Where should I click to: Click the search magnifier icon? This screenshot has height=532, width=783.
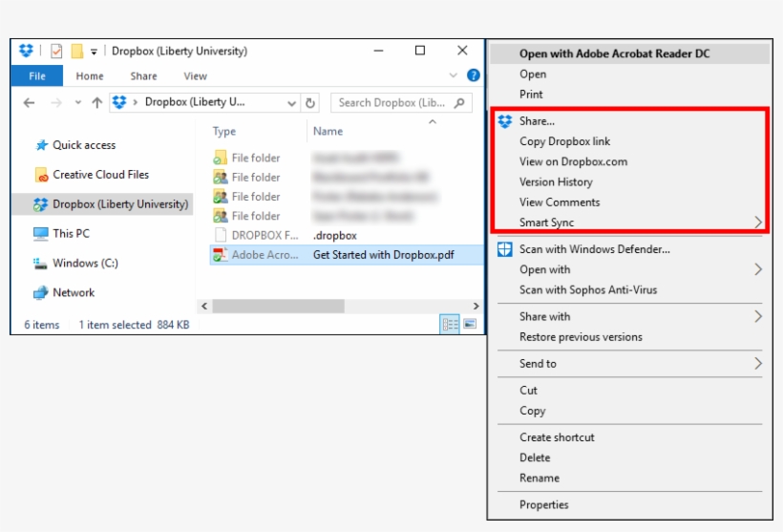[459, 103]
